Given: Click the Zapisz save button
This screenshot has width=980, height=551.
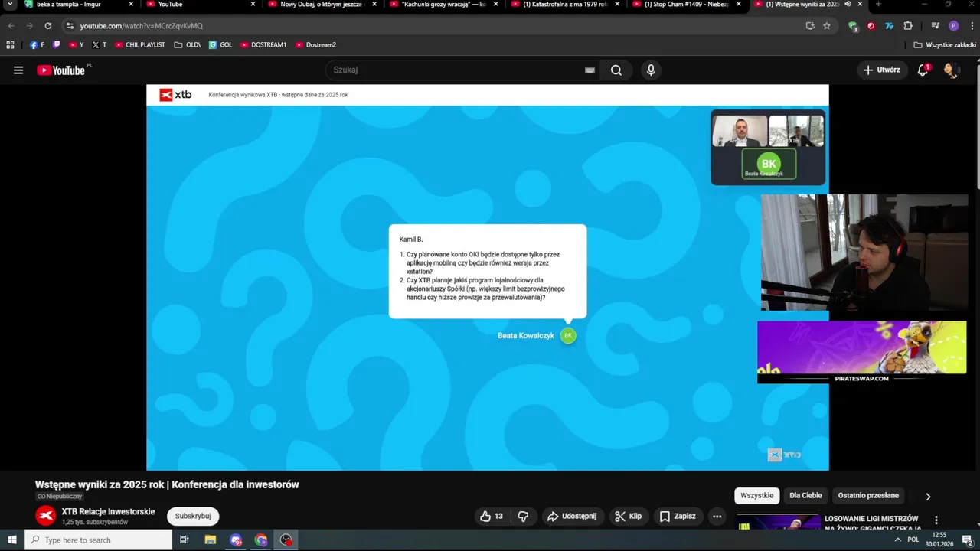Looking at the screenshot, I should pyautogui.click(x=678, y=517).
